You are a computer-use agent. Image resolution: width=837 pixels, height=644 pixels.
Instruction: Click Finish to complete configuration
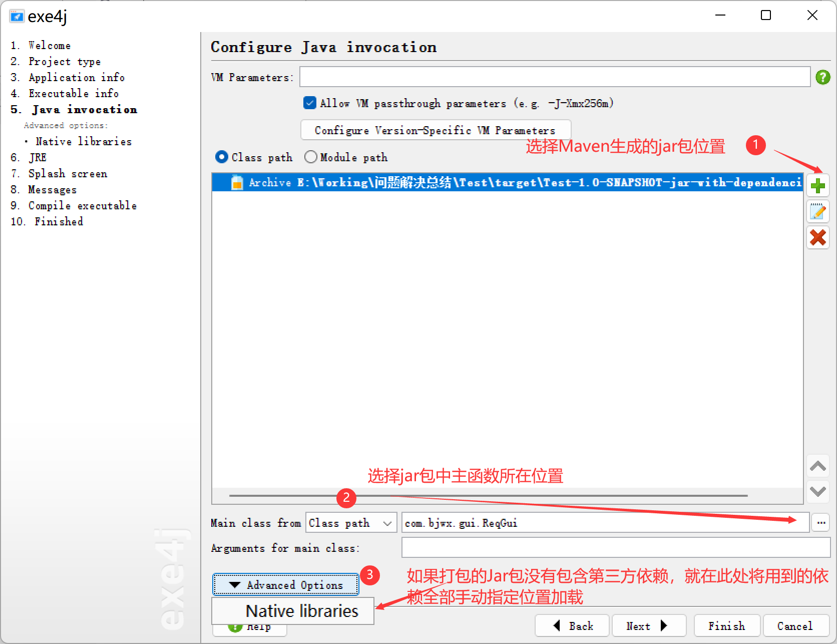pyautogui.click(x=726, y=625)
